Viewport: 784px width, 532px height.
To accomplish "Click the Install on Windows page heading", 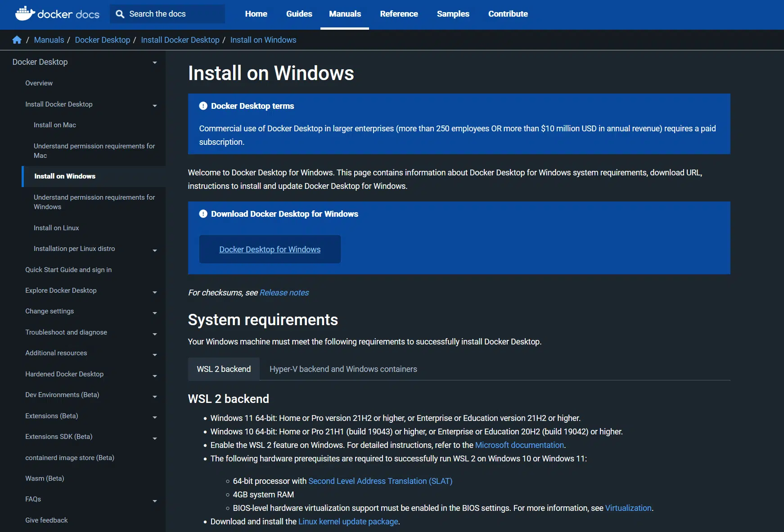I will point(271,73).
